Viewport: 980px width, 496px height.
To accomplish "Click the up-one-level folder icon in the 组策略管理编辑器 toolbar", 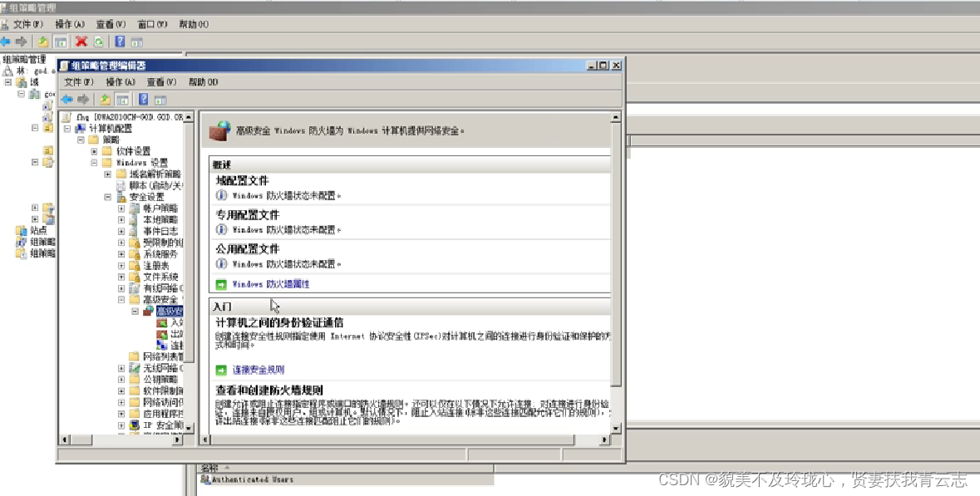I will click(105, 100).
